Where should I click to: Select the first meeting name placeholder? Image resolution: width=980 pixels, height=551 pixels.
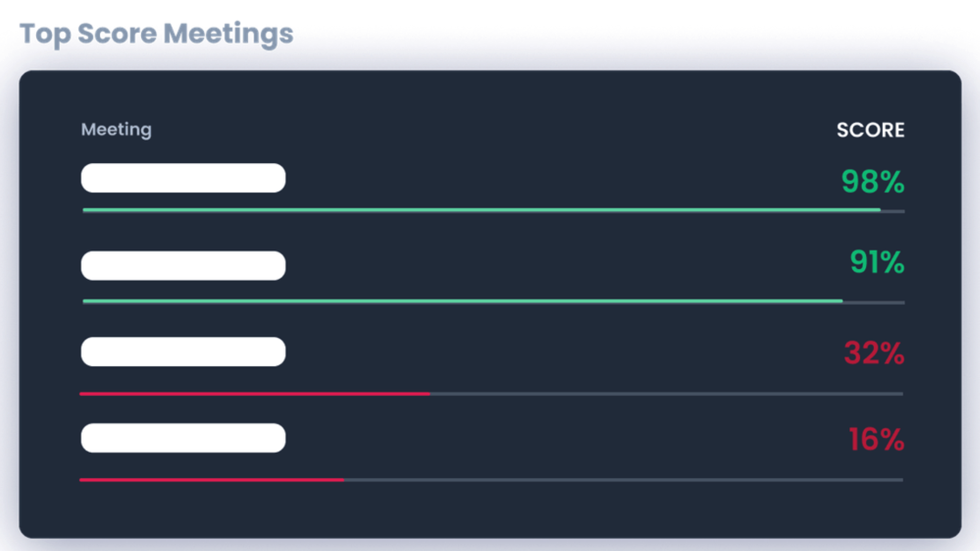[183, 178]
